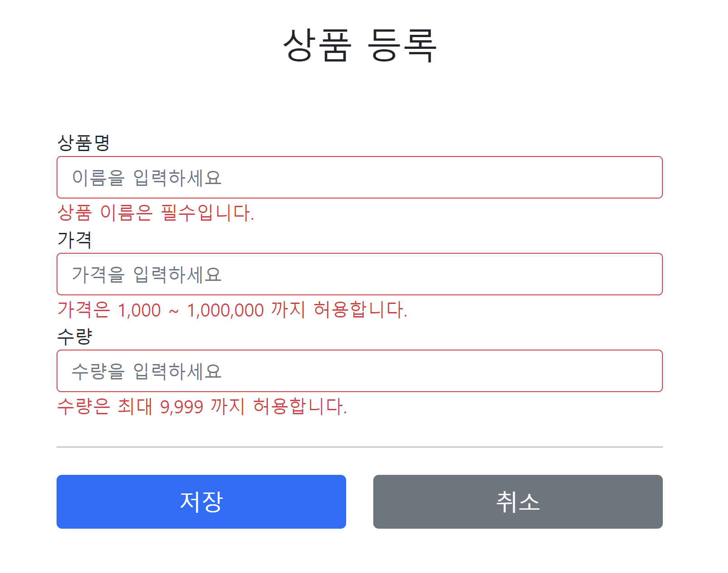
Task: Click the 9,999 value in the quantity warning
Action: coord(183,407)
